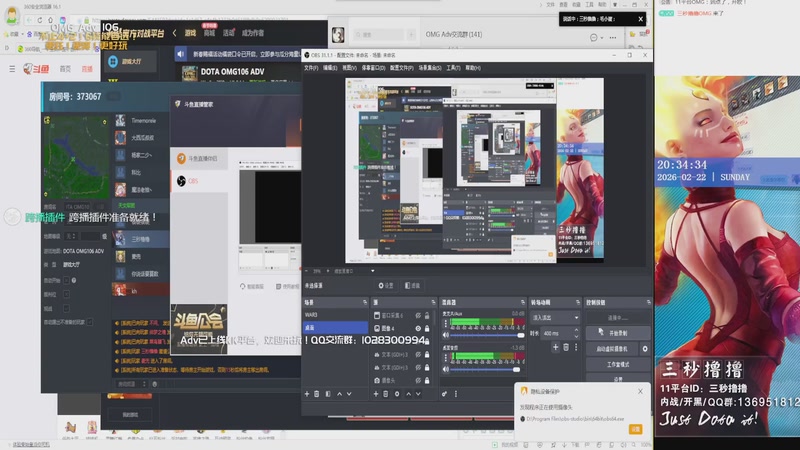Open preview zoom scale dropdown arrow

tap(372, 271)
